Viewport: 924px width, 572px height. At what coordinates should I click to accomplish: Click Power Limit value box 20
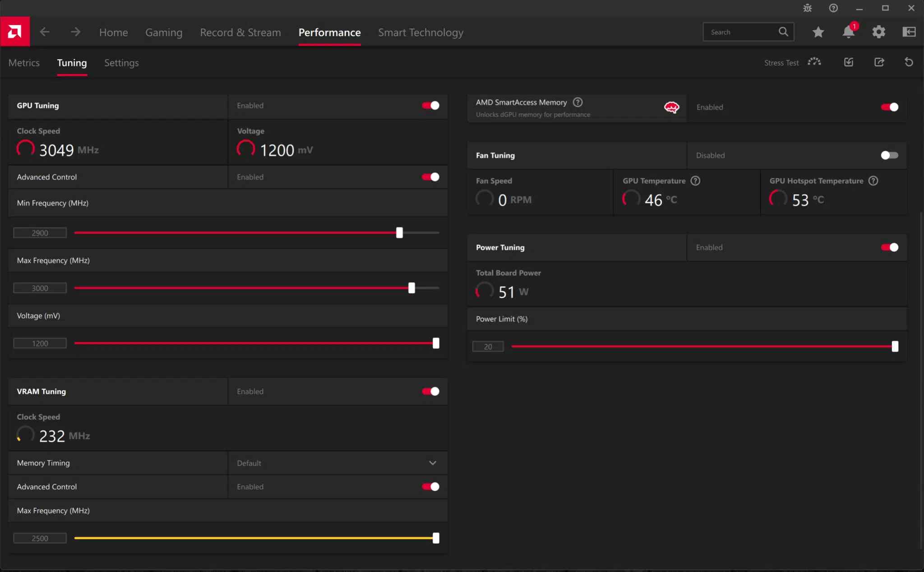[x=488, y=347]
